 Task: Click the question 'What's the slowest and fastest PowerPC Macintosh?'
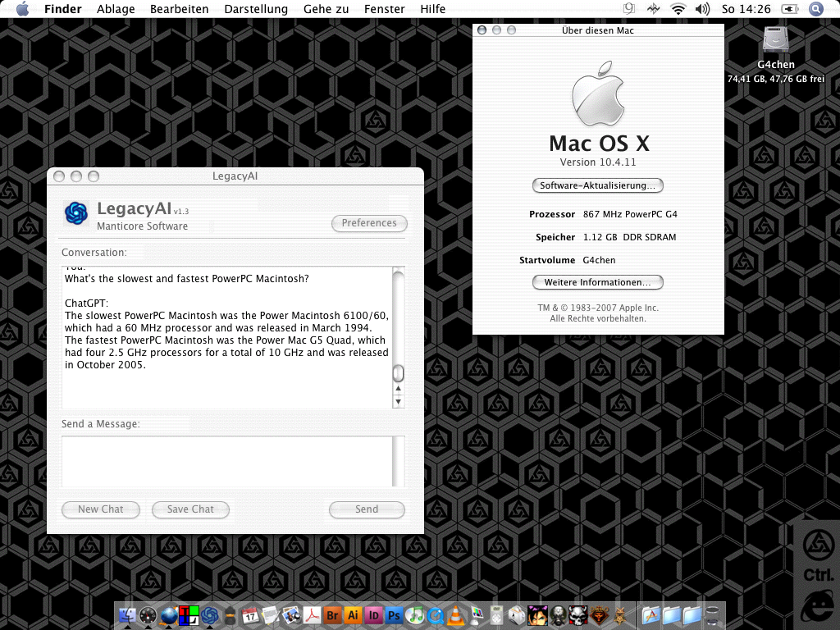click(x=187, y=279)
